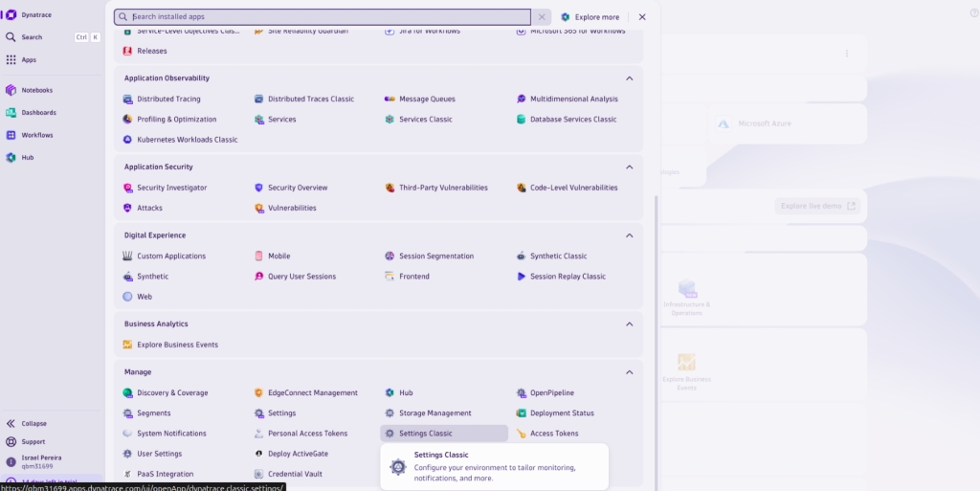This screenshot has height=491, width=980.
Task: Collapse the Application Security section
Action: coord(629,167)
